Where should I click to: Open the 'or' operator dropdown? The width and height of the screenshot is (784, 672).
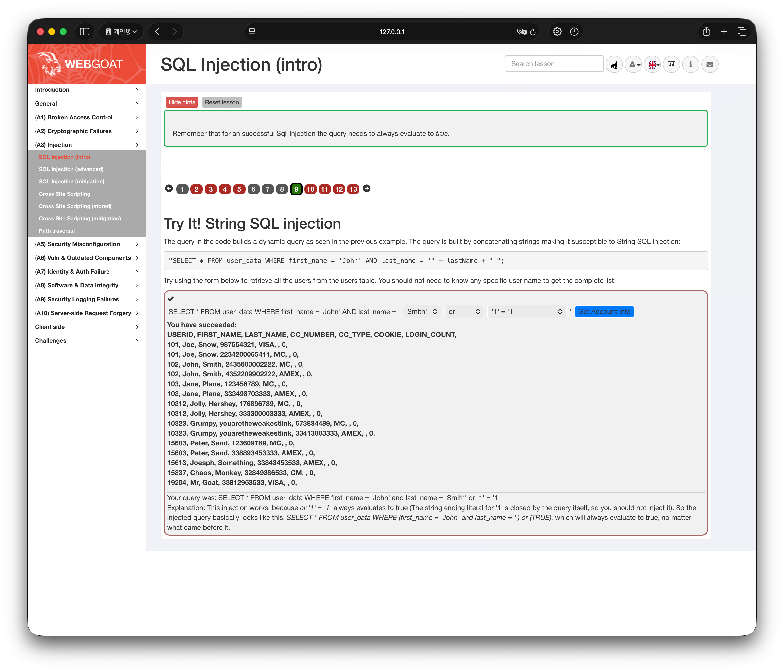(x=464, y=311)
